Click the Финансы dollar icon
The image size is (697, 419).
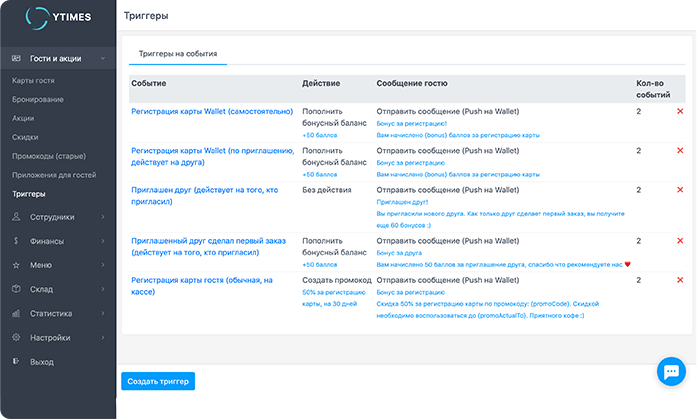pos(16,241)
